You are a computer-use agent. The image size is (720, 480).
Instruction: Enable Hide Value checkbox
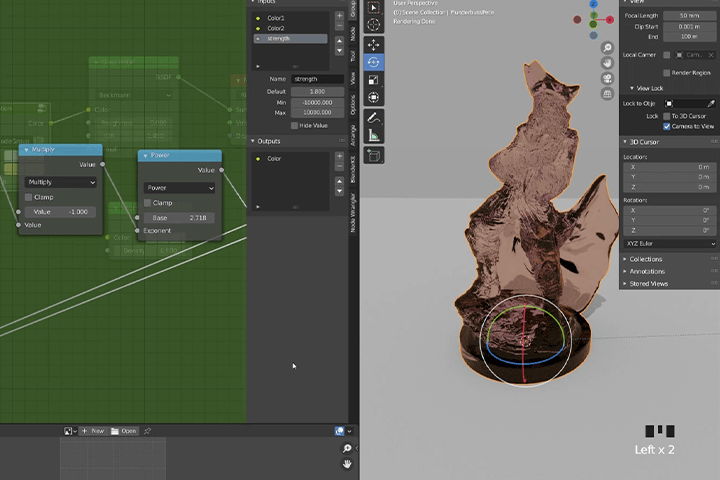(x=294, y=126)
